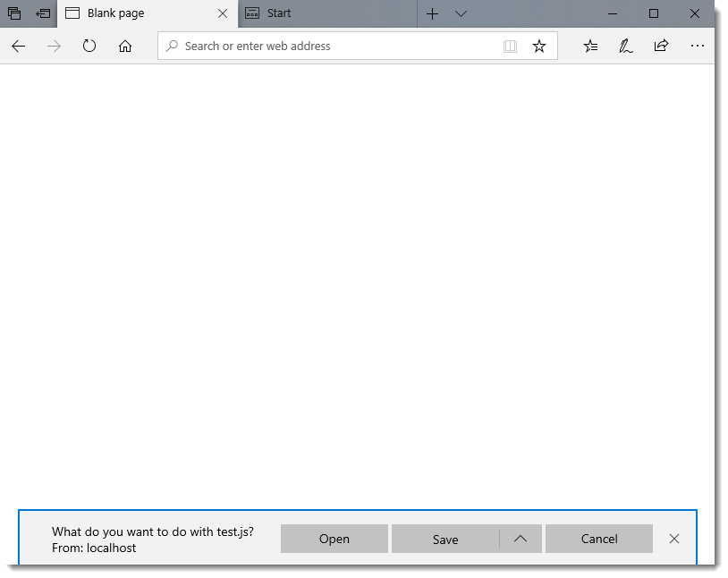Cancel the test.js download
This screenshot has height=578, width=728.
coord(598,539)
